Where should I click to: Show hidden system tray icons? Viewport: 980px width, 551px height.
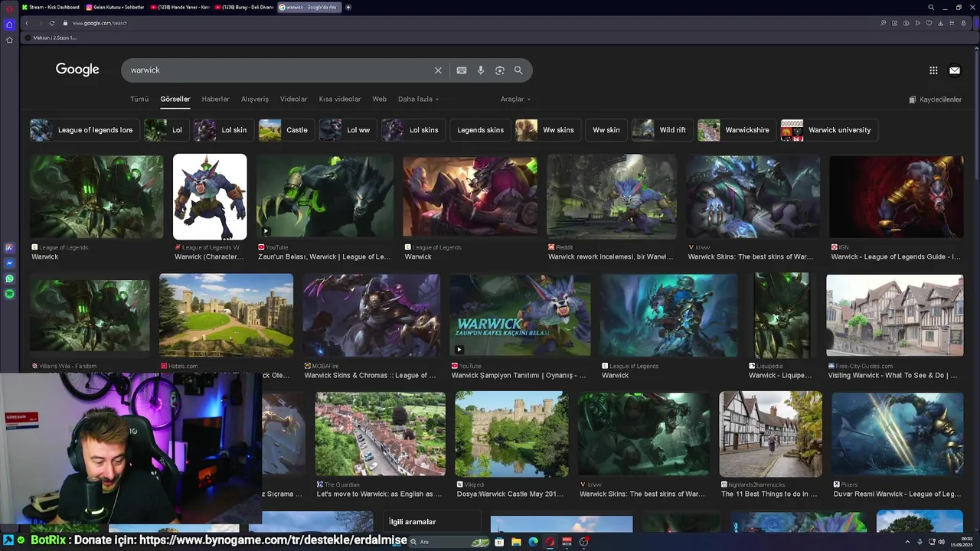point(909,542)
